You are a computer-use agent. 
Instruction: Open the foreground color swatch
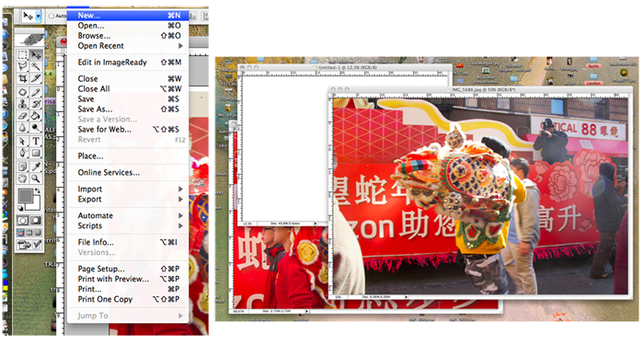click(x=26, y=196)
